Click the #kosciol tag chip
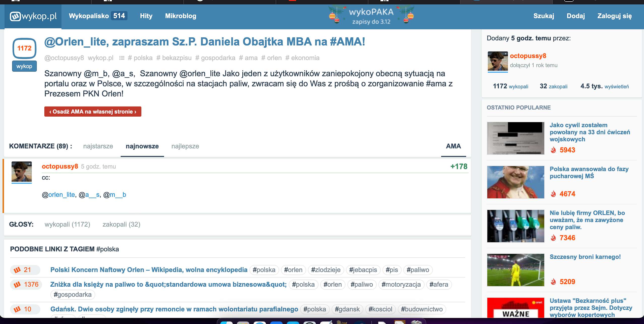 click(380, 309)
